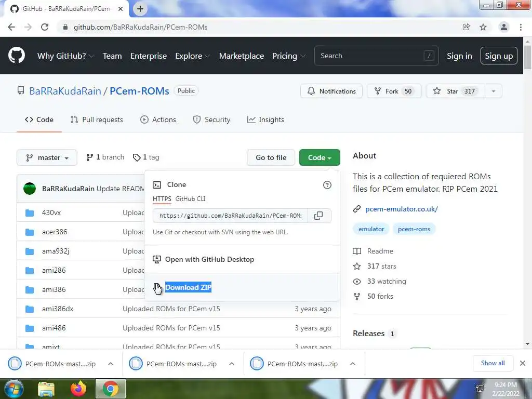Image resolution: width=532 pixels, height=399 pixels.
Task: Select GitHub CLI clone tab
Action: pyautogui.click(x=190, y=199)
